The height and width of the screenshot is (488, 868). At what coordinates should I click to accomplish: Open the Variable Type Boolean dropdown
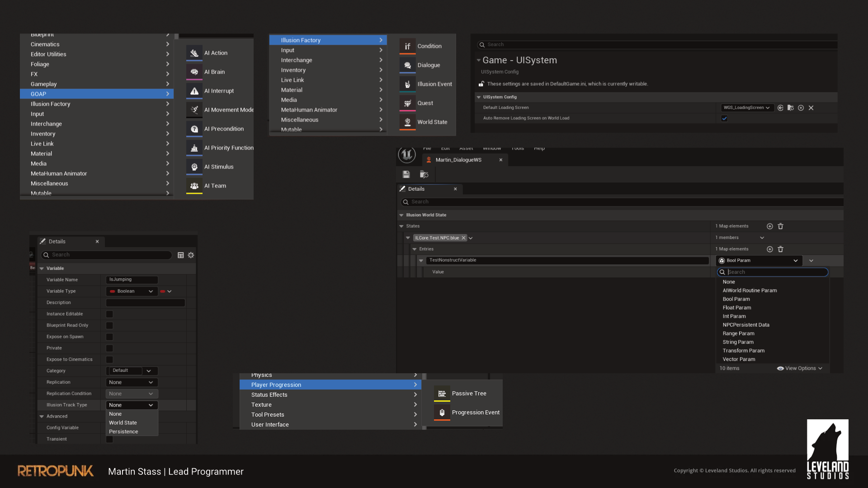[x=132, y=291]
